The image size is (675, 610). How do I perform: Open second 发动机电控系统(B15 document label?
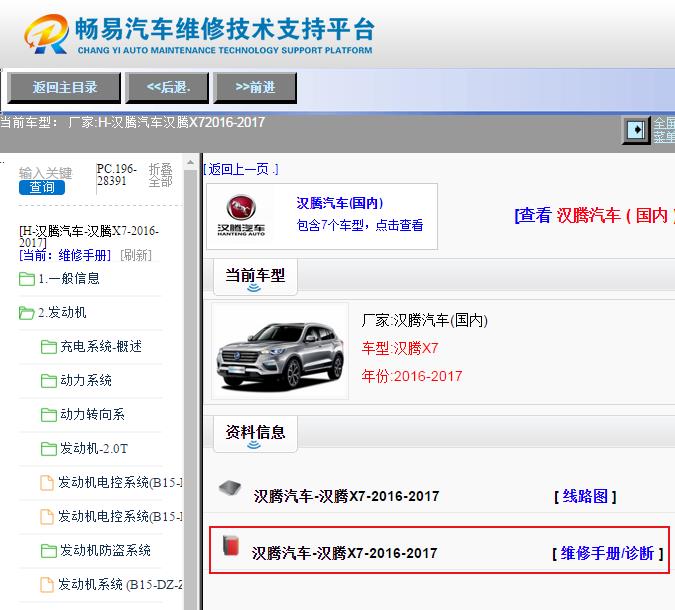120,516
